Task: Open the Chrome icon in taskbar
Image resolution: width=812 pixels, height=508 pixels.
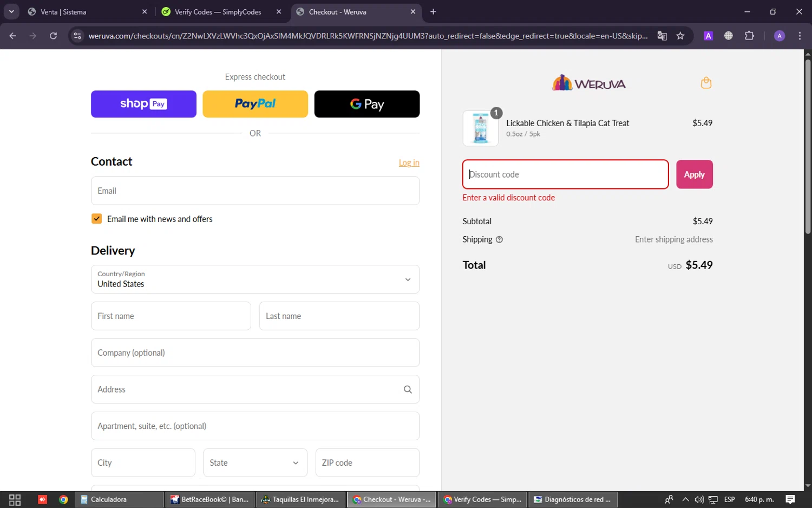Action: 63,499
